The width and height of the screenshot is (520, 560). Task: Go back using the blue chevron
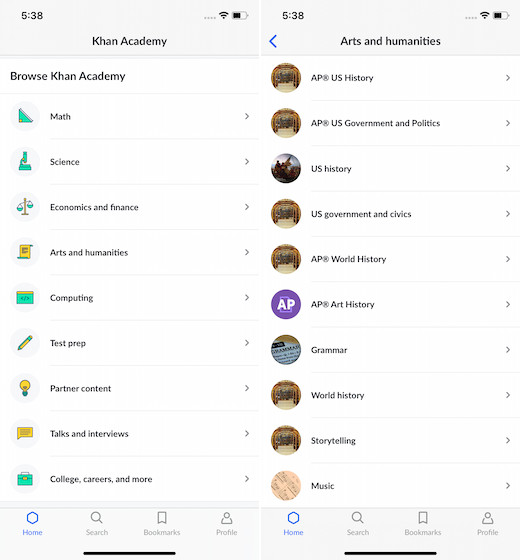(273, 41)
